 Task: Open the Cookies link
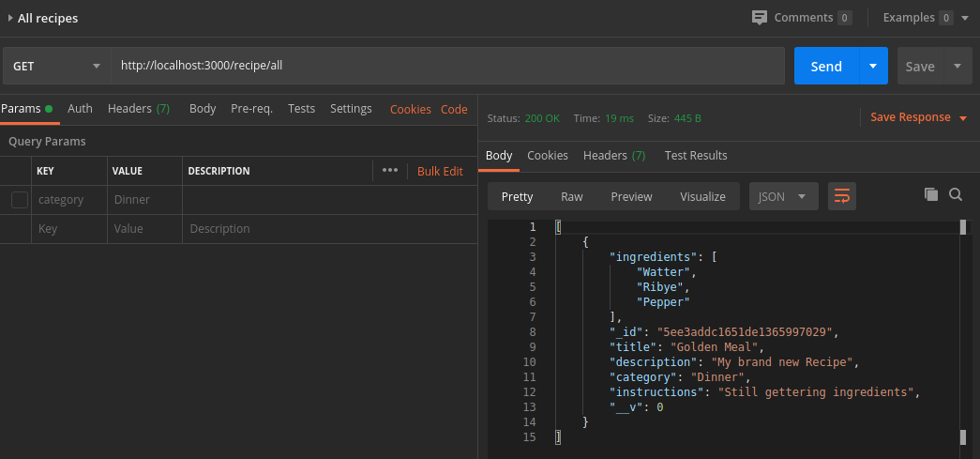(411, 110)
